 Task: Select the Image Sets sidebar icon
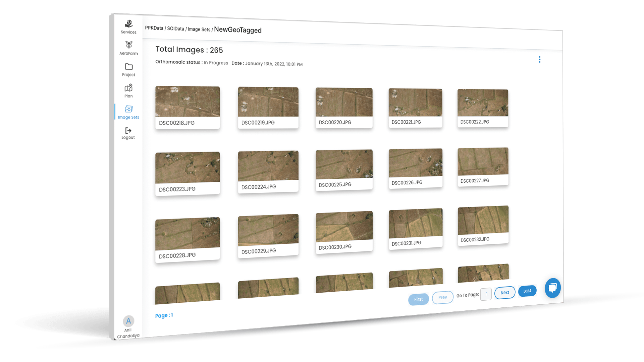[128, 109]
